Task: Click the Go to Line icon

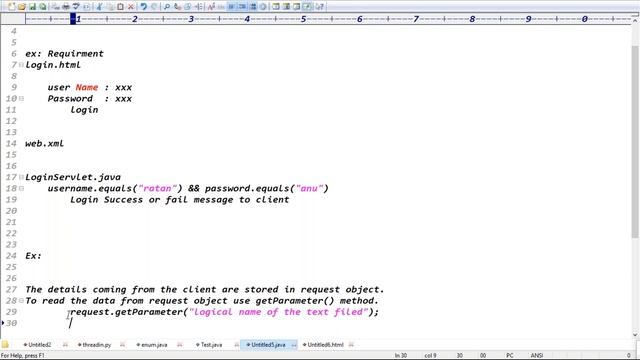Action: [198, 7]
